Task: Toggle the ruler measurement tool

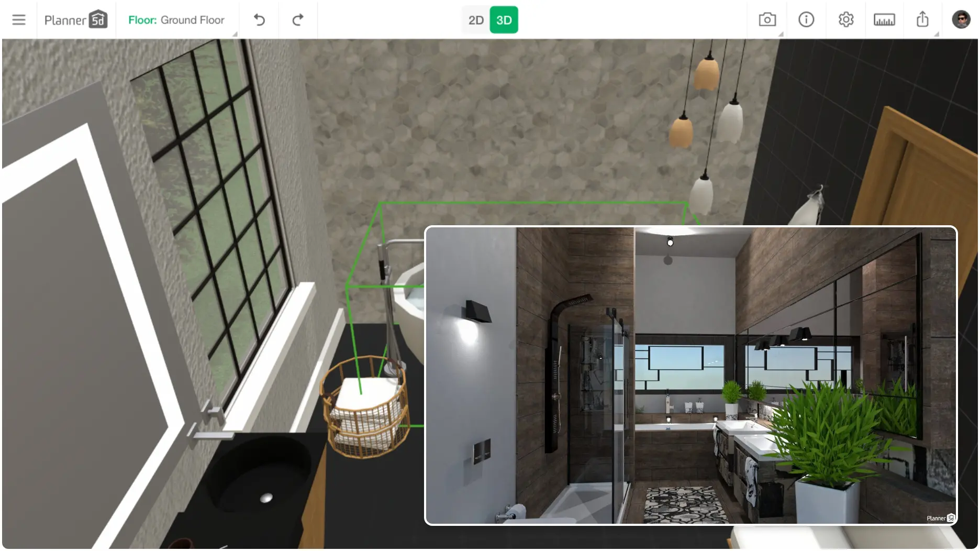Action: [x=884, y=20]
